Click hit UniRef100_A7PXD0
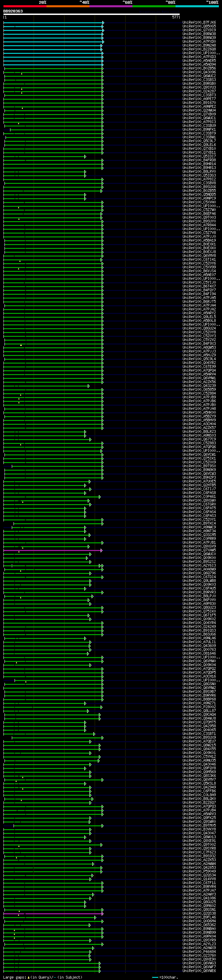 pyautogui.click(x=199, y=41)
